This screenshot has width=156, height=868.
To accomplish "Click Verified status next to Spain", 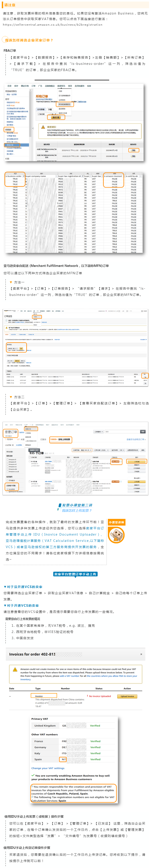I will 95,759.
